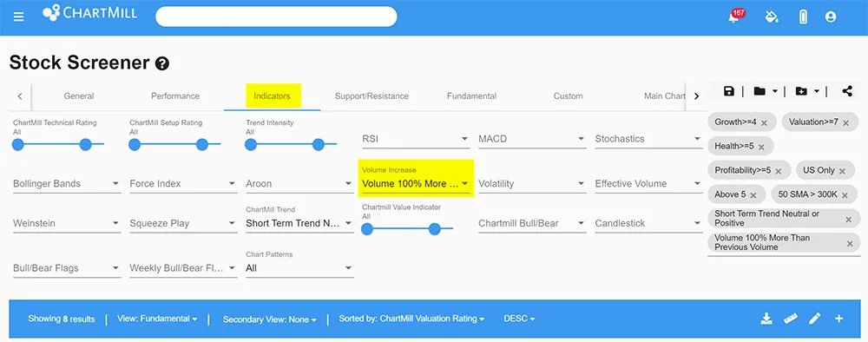868x342 pixels.
Task: Save the current screen with floppy icon
Action: [729, 91]
